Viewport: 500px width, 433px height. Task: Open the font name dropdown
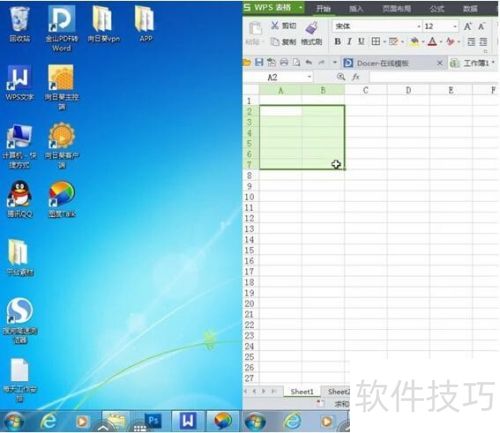[419, 26]
